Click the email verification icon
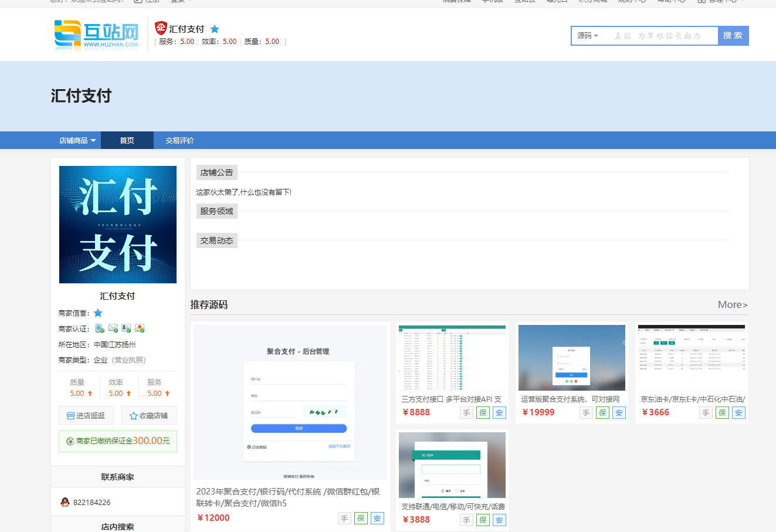This screenshot has height=532, width=776. click(x=113, y=328)
